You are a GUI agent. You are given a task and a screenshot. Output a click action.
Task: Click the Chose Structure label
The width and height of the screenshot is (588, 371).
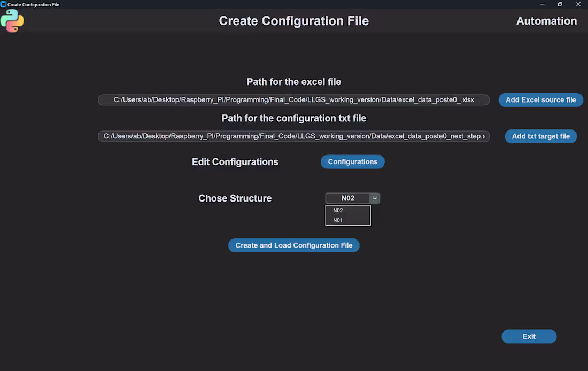[235, 198]
